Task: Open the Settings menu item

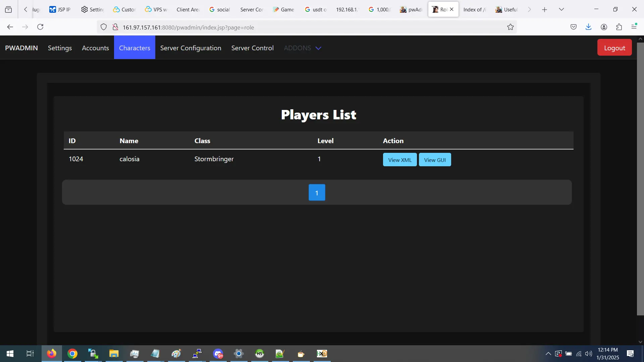Action: (60, 48)
